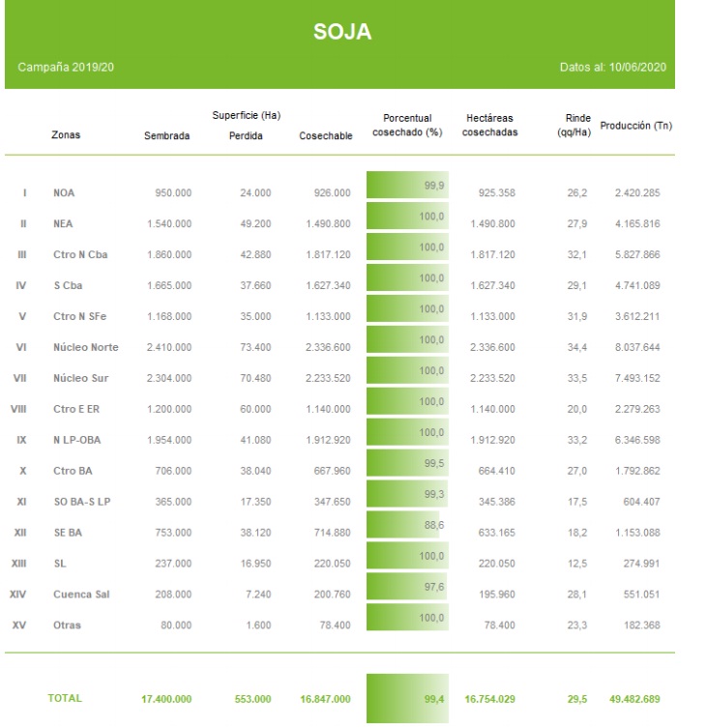Click the SOJA title banner
This screenshot has width=706, height=728.
[x=341, y=33]
